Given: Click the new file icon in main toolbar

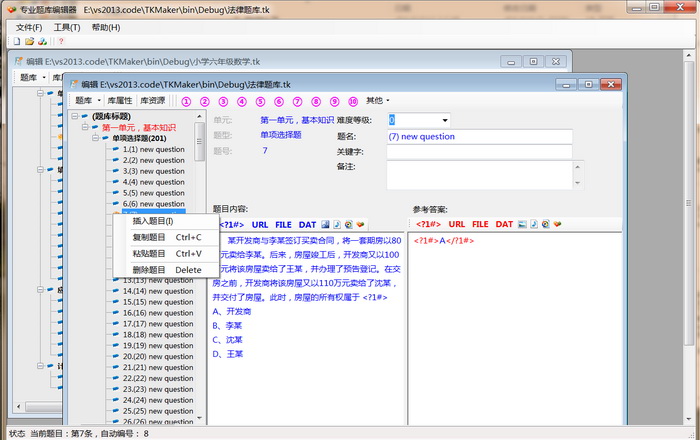Looking at the screenshot, I should tap(17, 42).
